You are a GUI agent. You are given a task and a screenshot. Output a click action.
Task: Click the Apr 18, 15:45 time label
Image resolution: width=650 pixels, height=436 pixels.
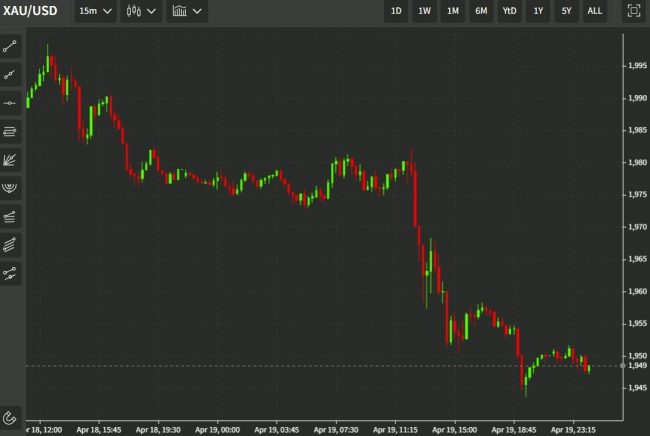click(99, 430)
